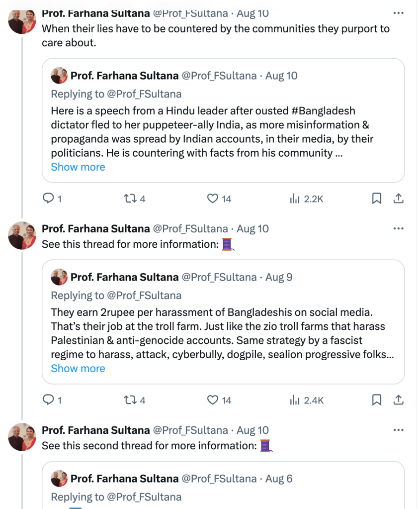Bookmark the first tweet
420x509 pixels.
pos(377,199)
